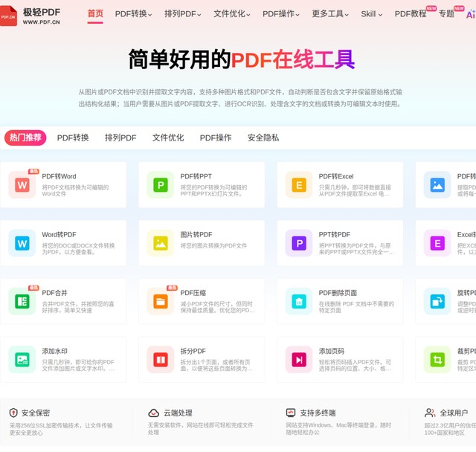Expand the 更多工具 dropdown menu
This screenshot has height=452, width=476.
330,14
